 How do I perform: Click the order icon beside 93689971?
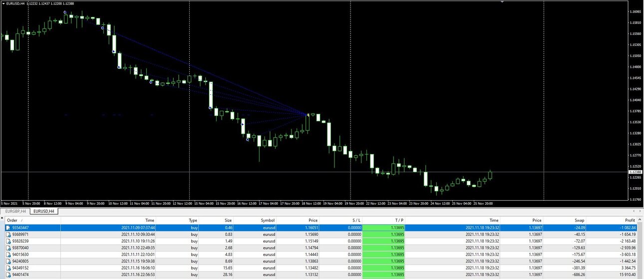click(x=8, y=234)
